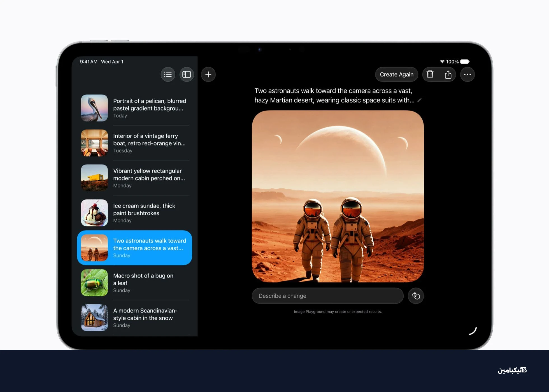Image resolution: width=549 pixels, height=392 pixels.
Task: Click the astronauts thumbnail in sidebar
Action: pyautogui.click(x=94, y=248)
